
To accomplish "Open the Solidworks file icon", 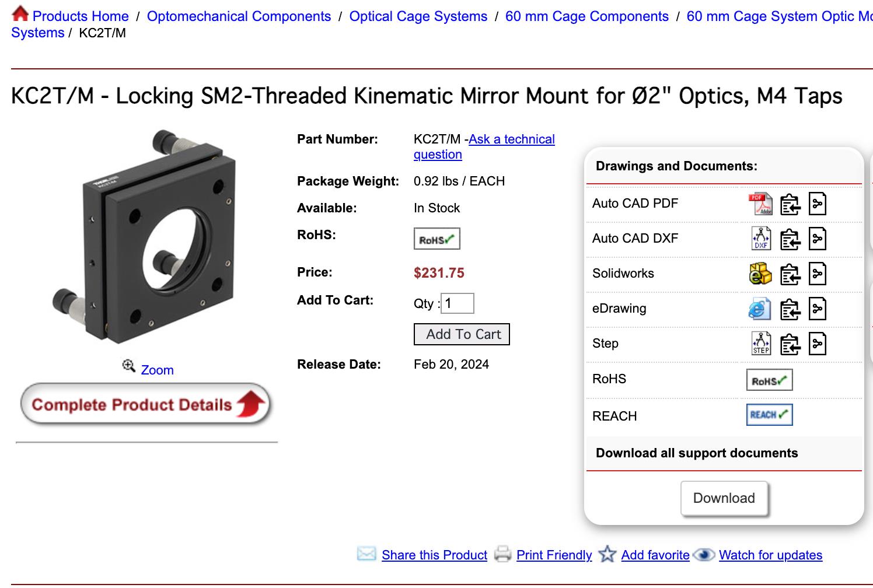I will click(760, 274).
